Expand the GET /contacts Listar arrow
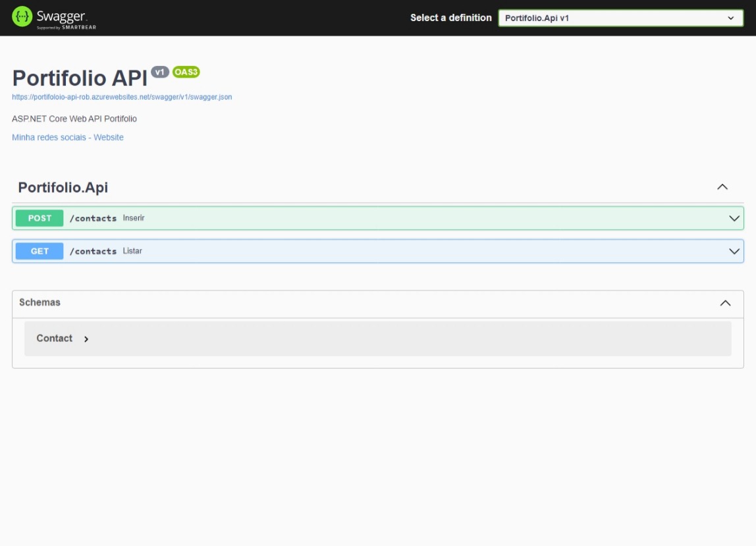The height and width of the screenshot is (546, 756). [x=734, y=252]
